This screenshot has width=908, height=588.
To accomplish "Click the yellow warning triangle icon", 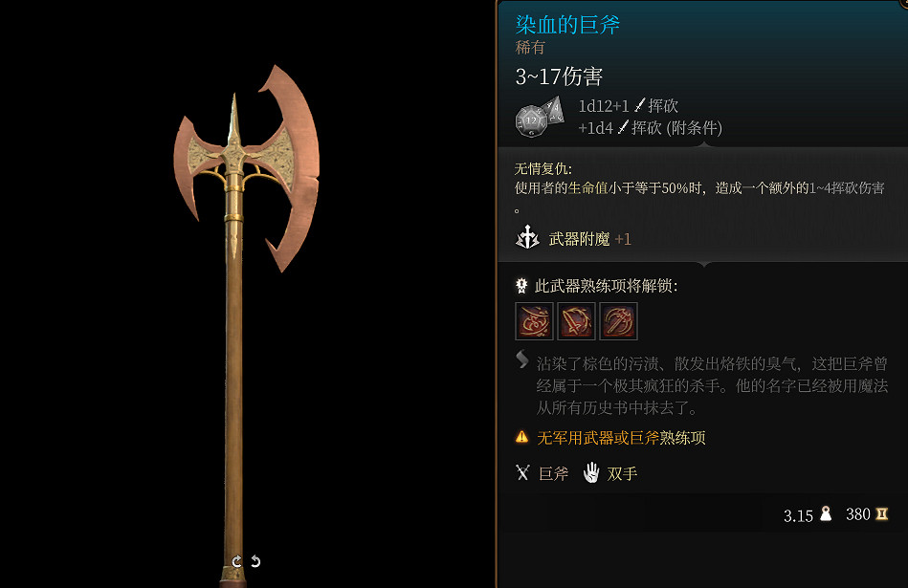I will pyautogui.click(x=521, y=437).
